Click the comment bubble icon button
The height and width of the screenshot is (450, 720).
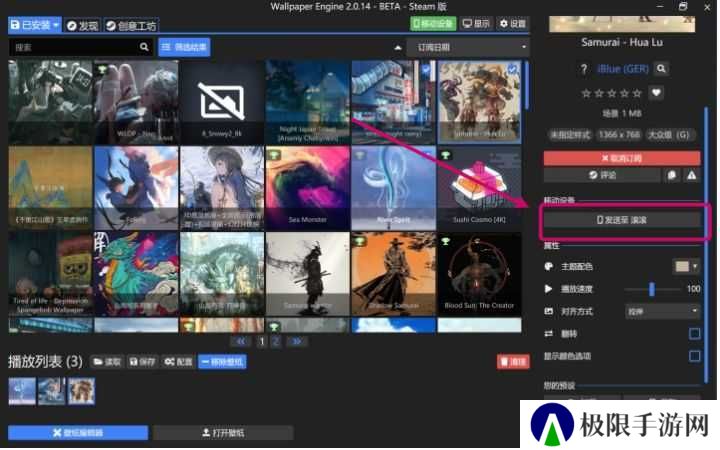pyautogui.click(x=671, y=175)
